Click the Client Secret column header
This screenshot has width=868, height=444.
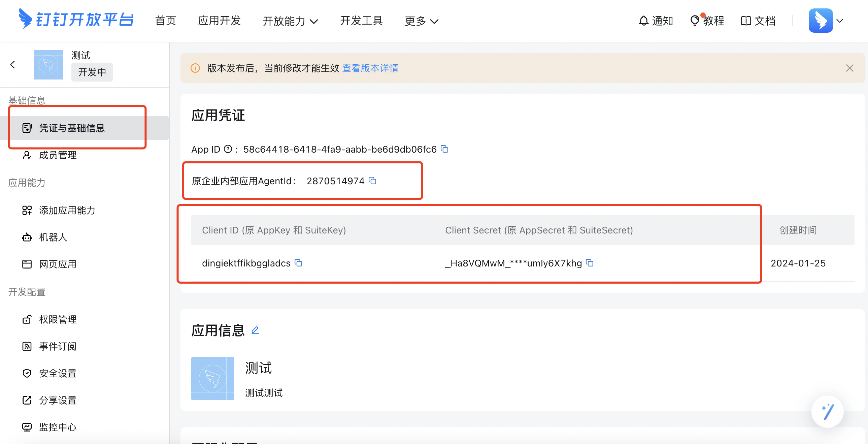click(x=539, y=230)
